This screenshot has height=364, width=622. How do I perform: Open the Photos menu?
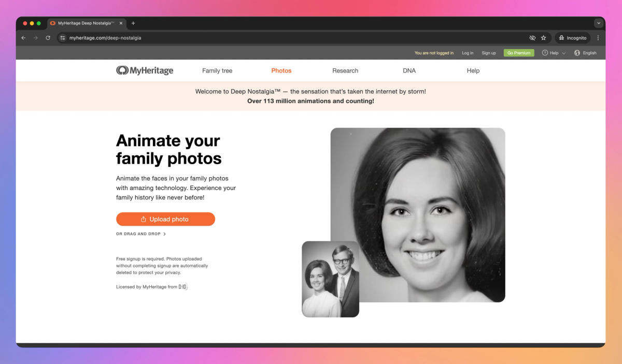pos(281,70)
